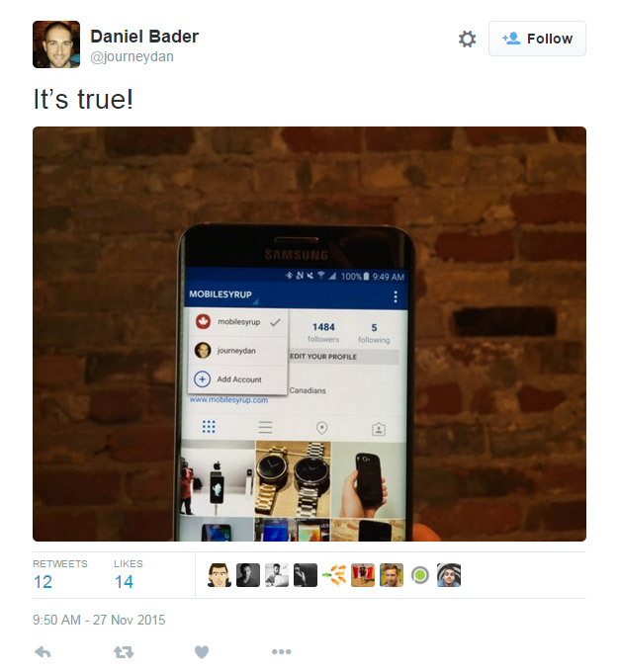Open the location pin photo map tab
The image size is (619, 672).
[321, 428]
